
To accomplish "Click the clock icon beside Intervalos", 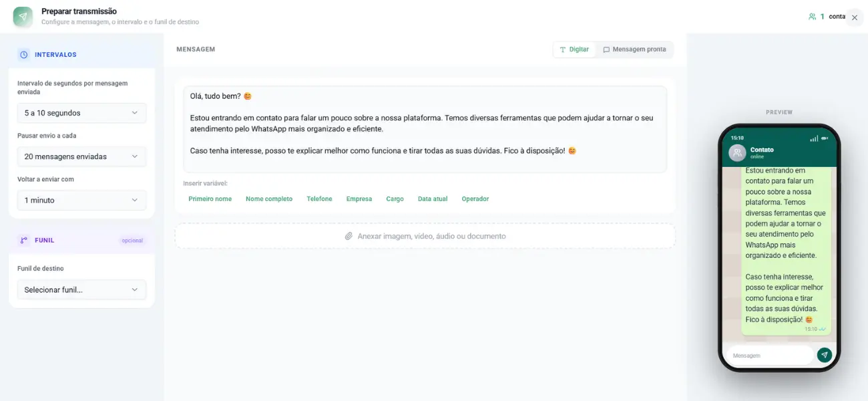I will [x=24, y=55].
